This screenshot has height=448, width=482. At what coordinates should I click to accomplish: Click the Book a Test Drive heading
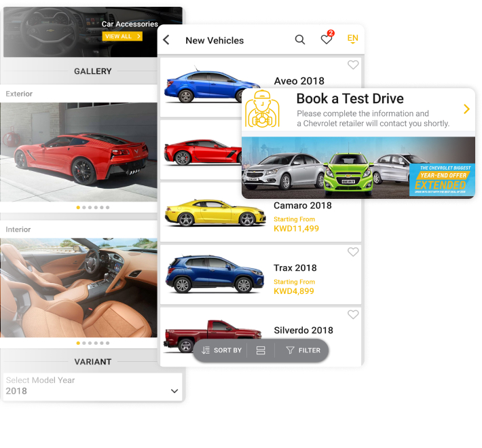pos(350,98)
